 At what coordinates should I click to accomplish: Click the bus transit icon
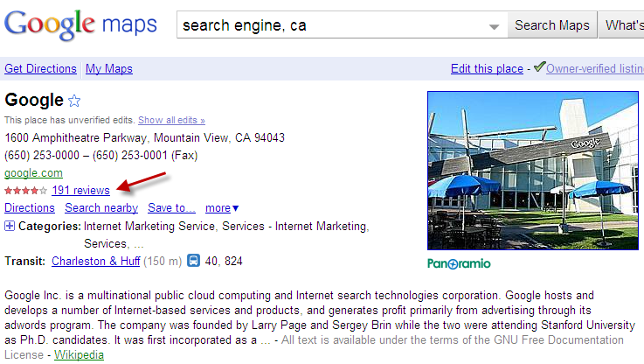(x=193, y=260)
